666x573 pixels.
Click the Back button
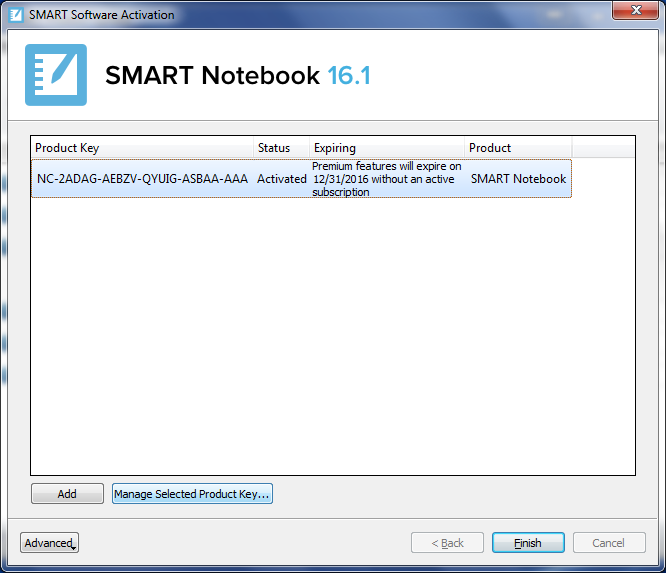[x=447, y=543]
